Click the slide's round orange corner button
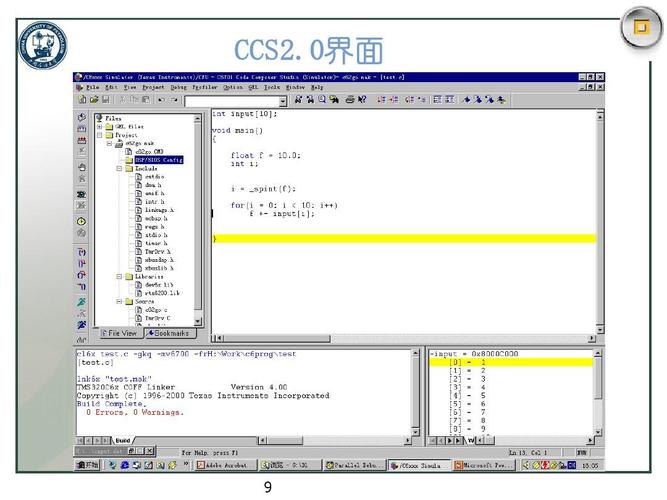The image size is (667, 500). pos(641,28)
